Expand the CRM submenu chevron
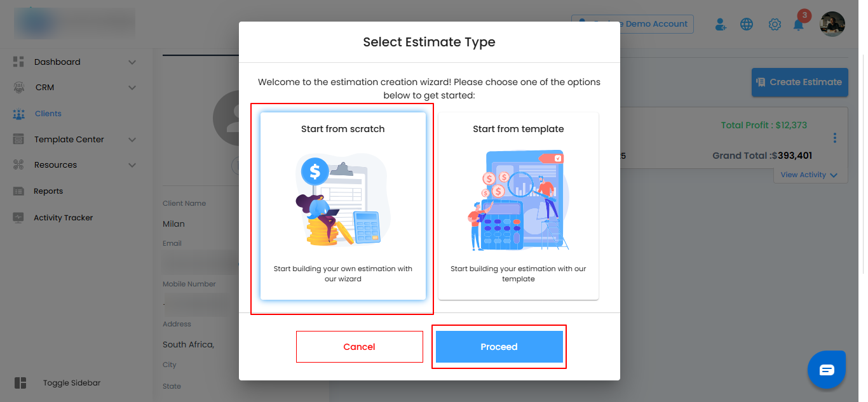This screenshot has height=402, width=868. (x=132, y=88)
